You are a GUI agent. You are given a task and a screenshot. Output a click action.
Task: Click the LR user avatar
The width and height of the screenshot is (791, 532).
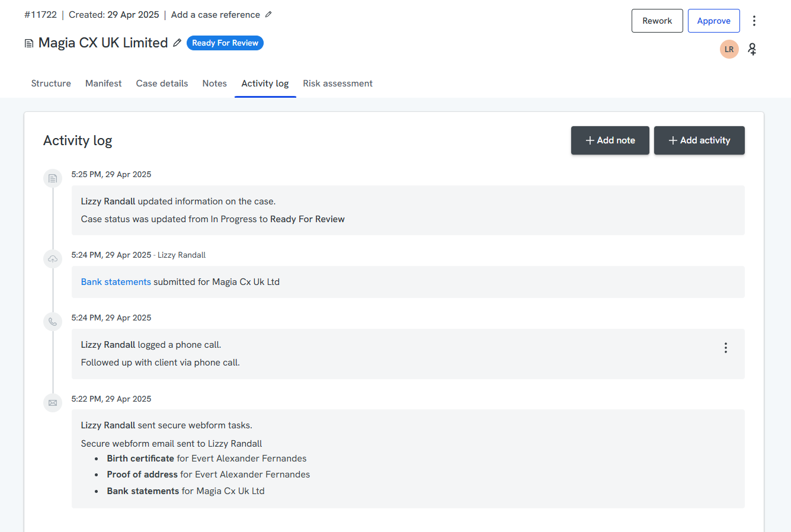coord(729,49)
